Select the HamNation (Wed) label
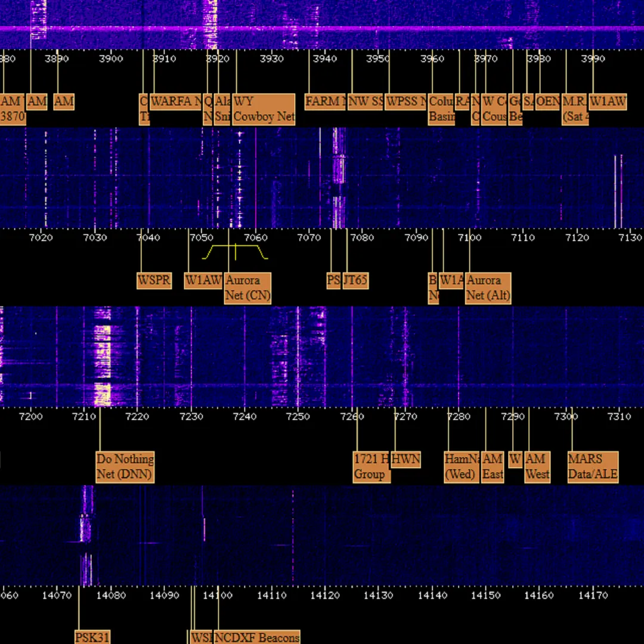 pyautogui.click(x=462, y=467)
